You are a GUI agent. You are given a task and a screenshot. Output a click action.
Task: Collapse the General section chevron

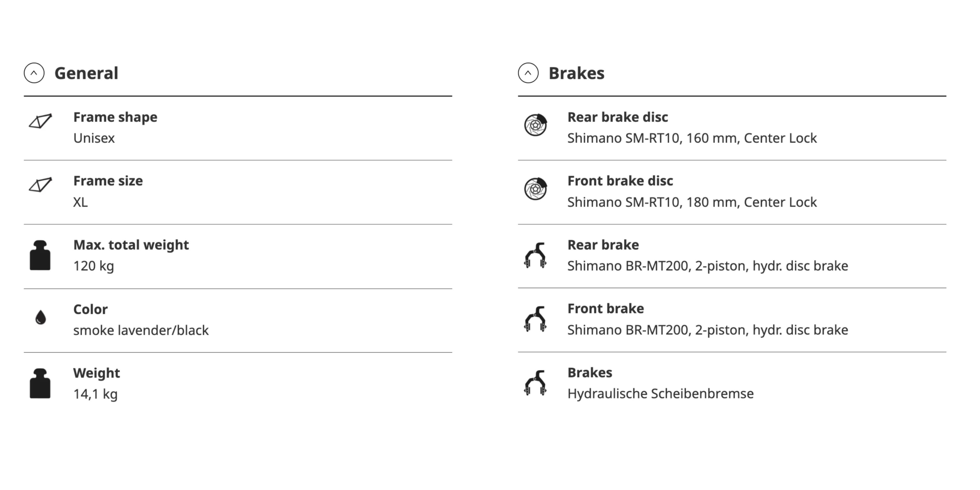(x=34, y=73)
